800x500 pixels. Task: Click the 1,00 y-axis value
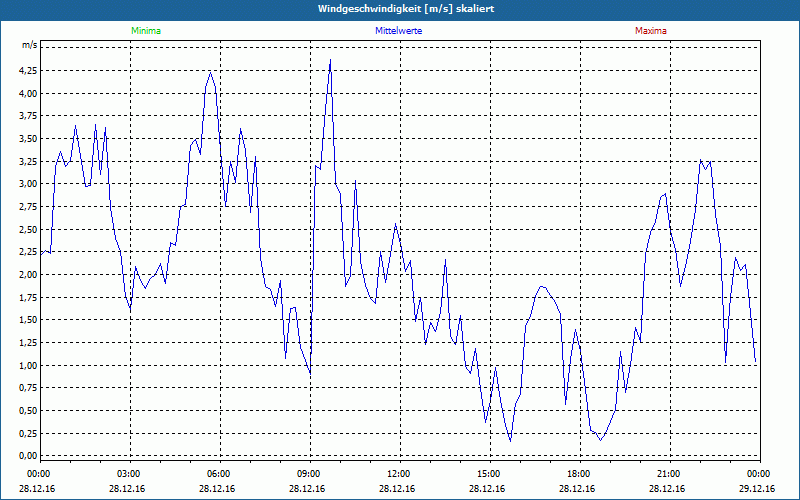28,365
